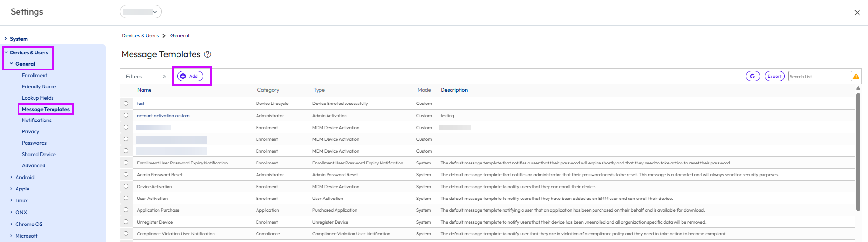
Task: Select radio for Compliance Violation User Notification
Action: tap(126, 233)
